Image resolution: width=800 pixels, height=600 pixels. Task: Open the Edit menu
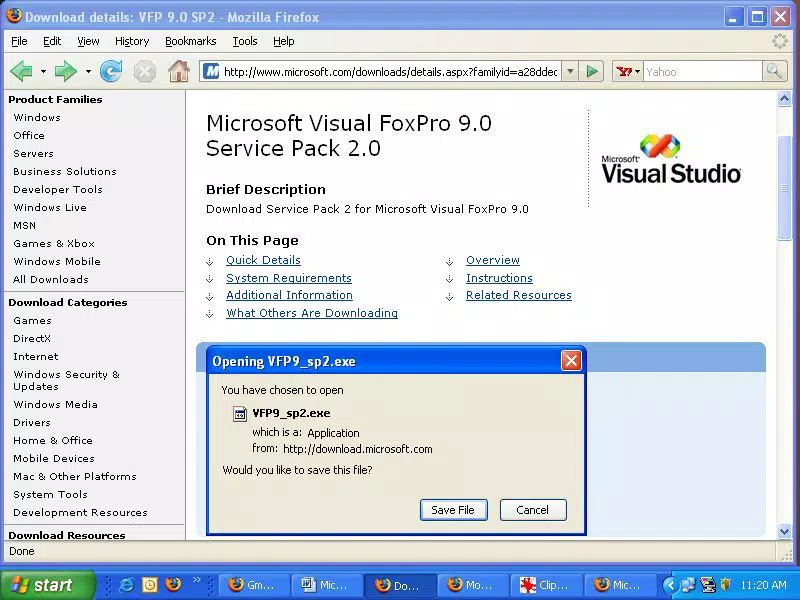[x=52, y=41]
